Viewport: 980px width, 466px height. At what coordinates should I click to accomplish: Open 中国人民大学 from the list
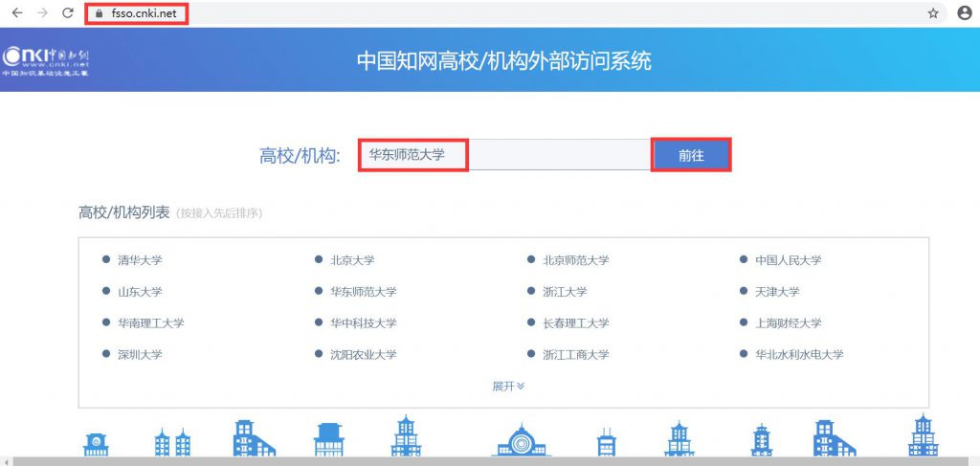coord(789,260)
